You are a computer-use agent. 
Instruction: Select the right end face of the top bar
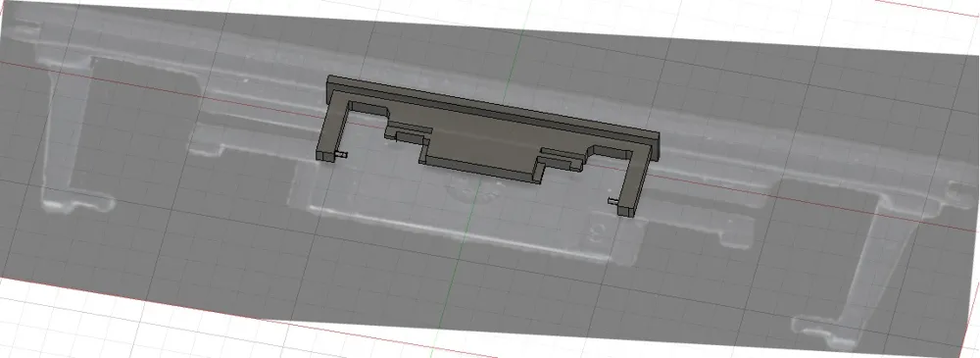pyautogui.click(x=656, y=145)
